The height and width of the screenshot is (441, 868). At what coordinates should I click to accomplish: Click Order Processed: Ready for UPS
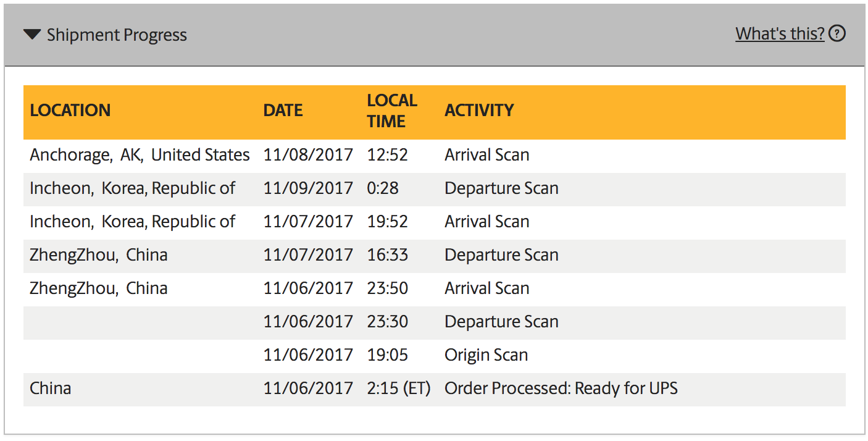click(x=561, y=388)
